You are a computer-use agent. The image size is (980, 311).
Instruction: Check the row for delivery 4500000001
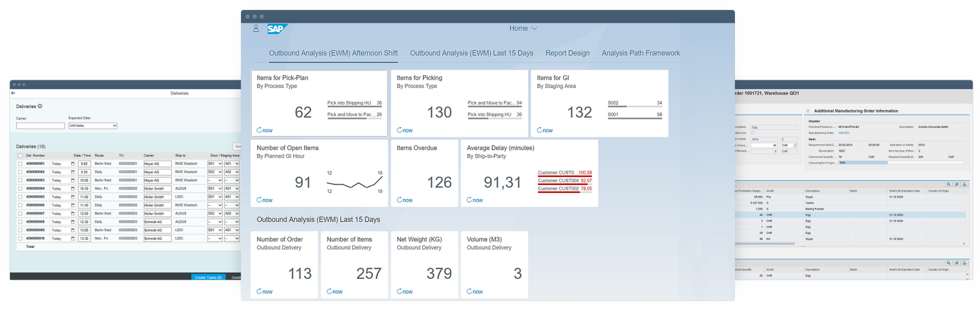[x=20, y=164]
